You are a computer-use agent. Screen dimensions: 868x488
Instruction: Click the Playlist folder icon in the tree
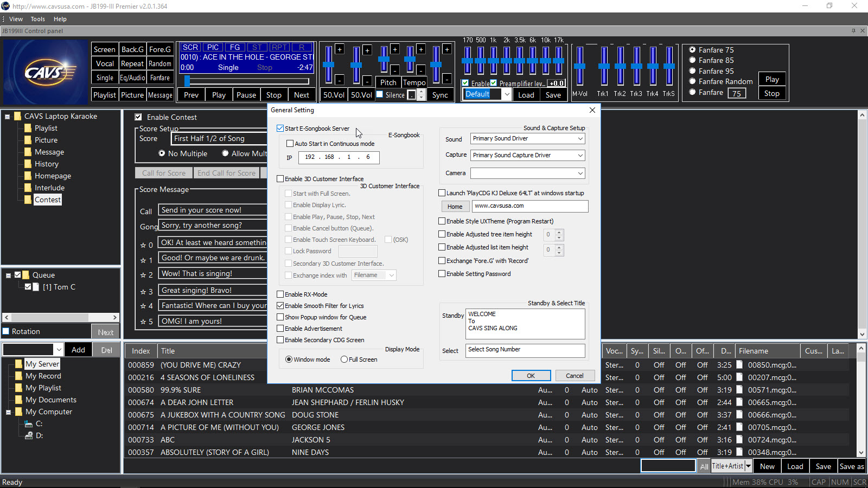tap(28, 128)
